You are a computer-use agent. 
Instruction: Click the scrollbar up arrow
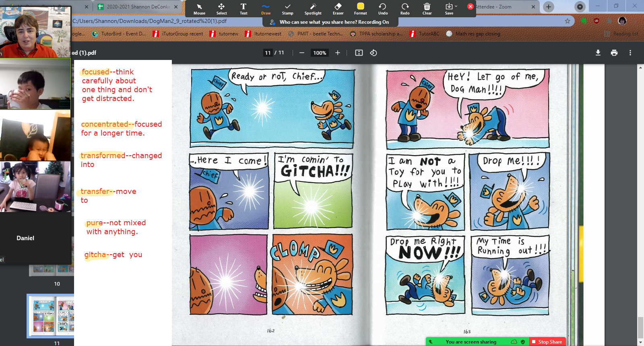point(640,67)
